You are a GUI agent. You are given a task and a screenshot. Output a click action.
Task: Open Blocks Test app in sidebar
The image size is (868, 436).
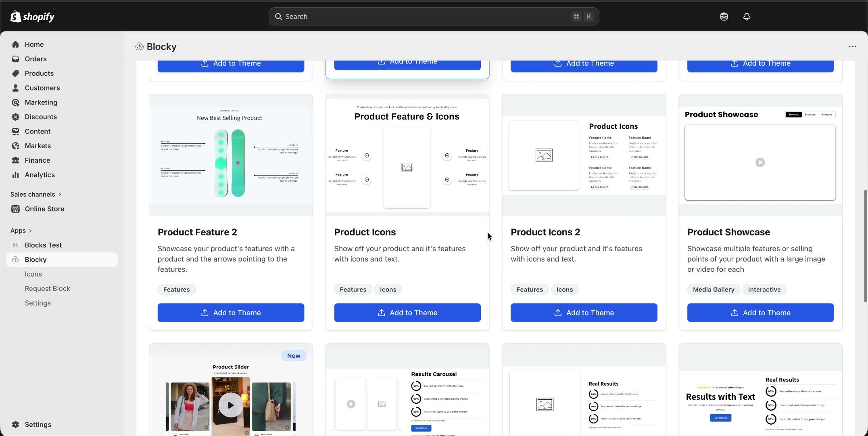tap(43, 245)
